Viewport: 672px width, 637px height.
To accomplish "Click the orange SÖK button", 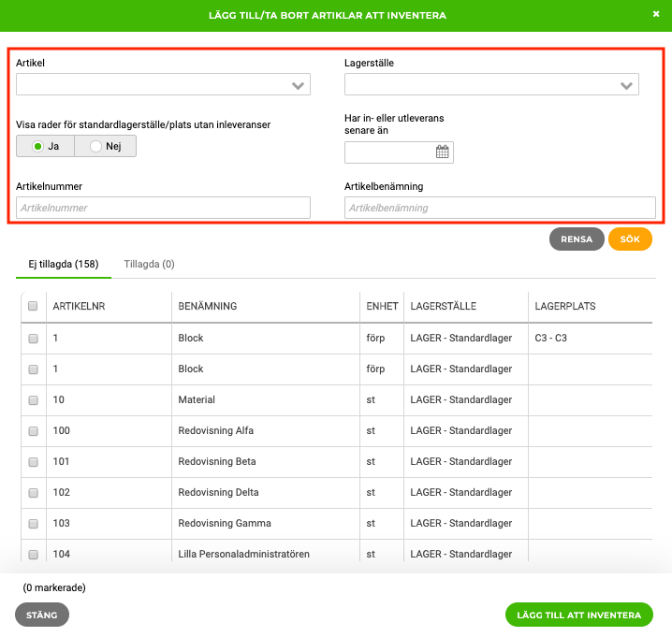I will pos(630,239).
